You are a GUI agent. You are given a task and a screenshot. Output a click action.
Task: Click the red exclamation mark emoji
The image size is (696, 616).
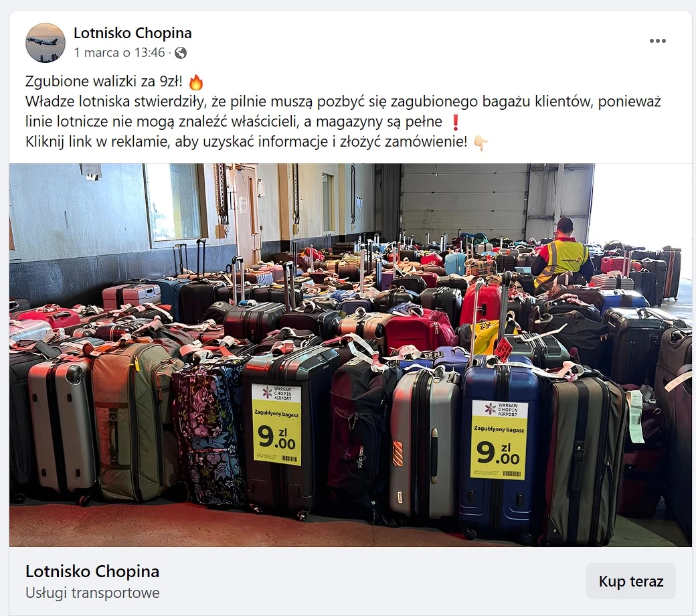click(456, 122)
